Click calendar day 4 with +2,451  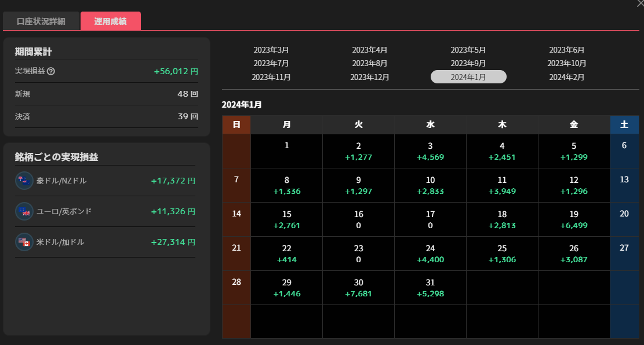tap(502, 152)
